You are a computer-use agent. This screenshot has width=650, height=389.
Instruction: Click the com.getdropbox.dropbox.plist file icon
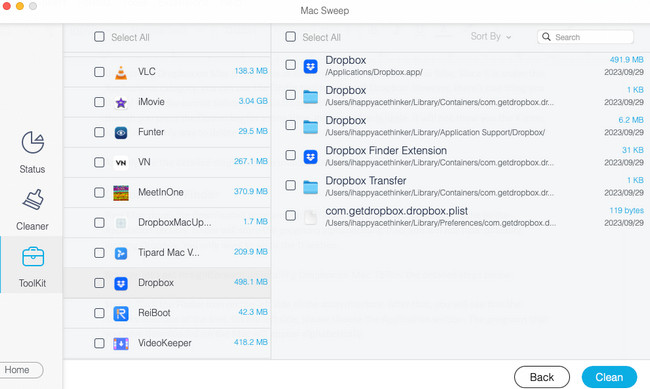coord(310,217)
